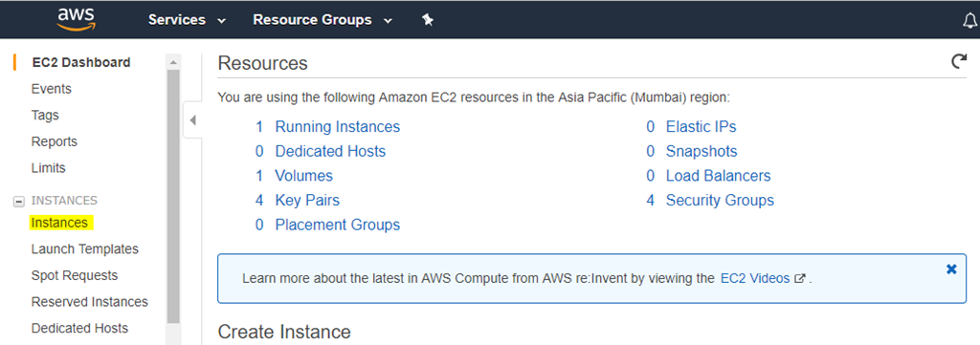Refresh the Resources panel

[x=958, y=61]
